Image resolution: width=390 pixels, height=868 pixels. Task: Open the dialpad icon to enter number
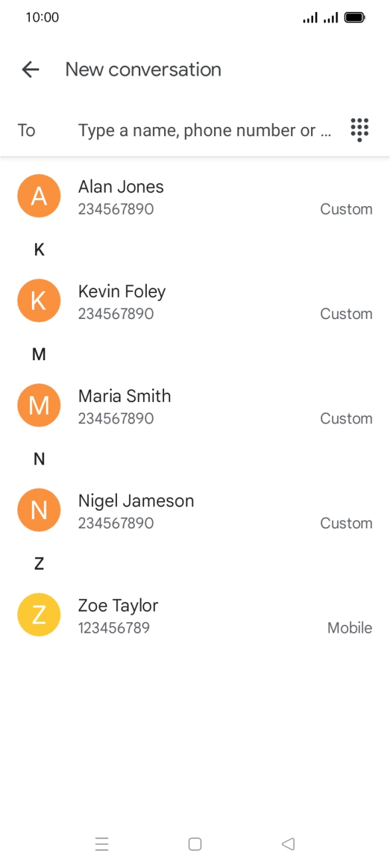(359, 130)
